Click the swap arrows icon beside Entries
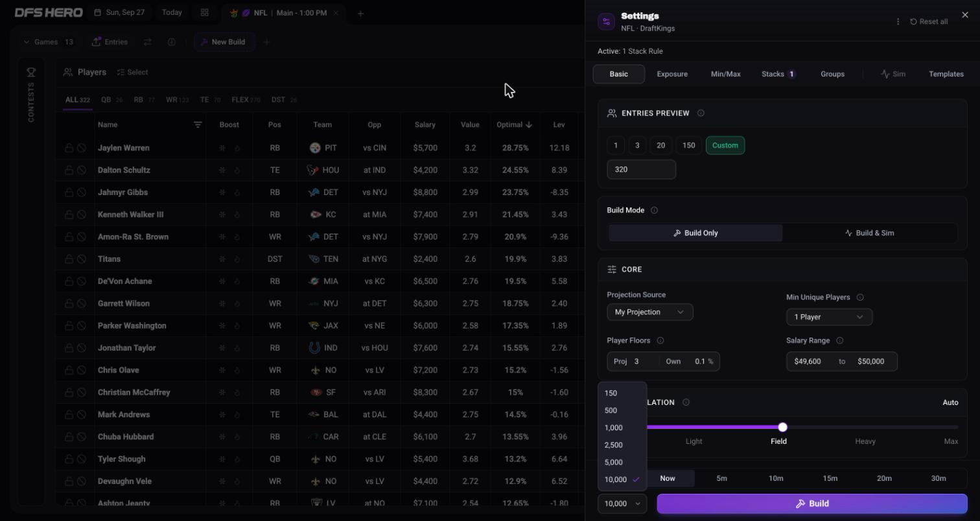Viewport: 980px width, 521px height. 148,41
